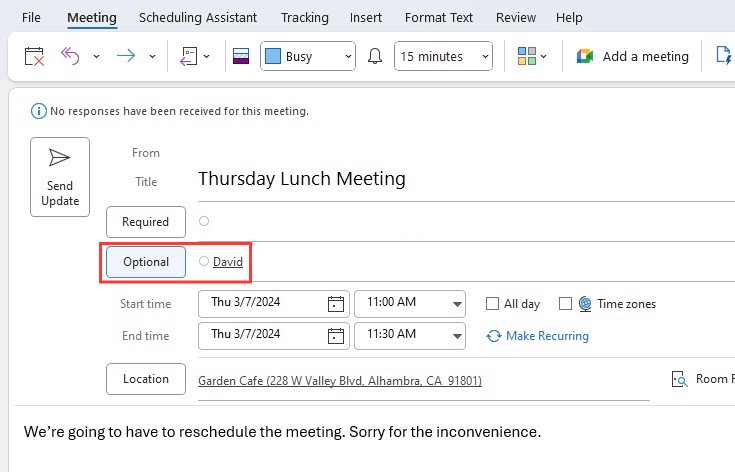Open the end date calendar picker icon
Viewport: 735px width, 472px height.
(336, 336)
